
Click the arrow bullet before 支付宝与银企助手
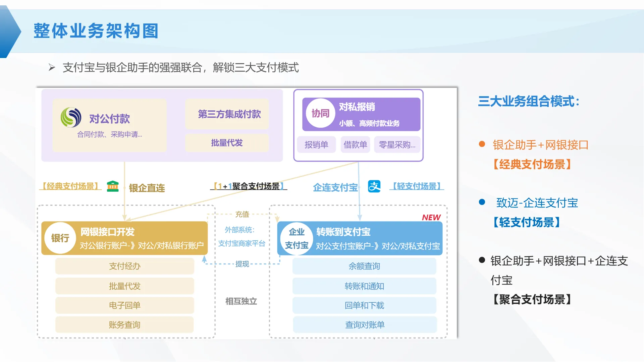point(52,67)
